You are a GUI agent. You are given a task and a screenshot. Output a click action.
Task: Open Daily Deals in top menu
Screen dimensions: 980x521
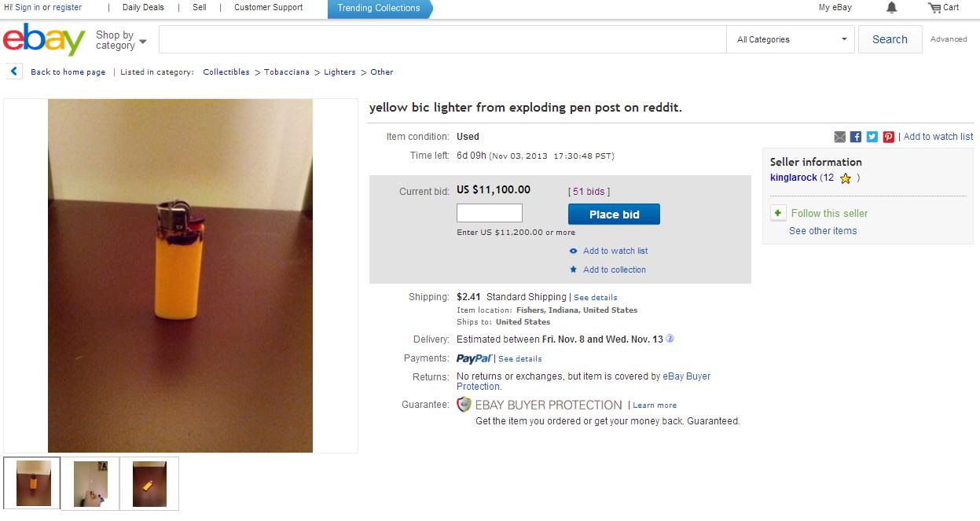click(143, 8)
